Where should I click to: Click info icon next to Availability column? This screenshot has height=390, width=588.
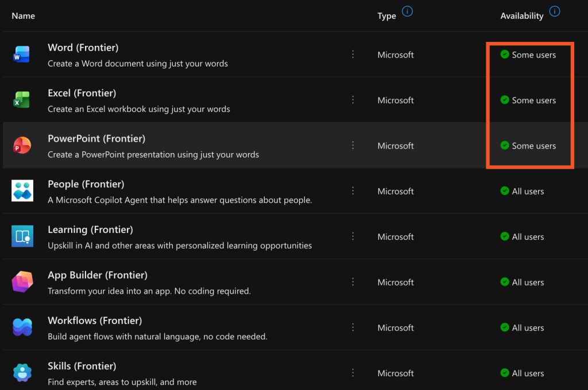pos(555,11)
